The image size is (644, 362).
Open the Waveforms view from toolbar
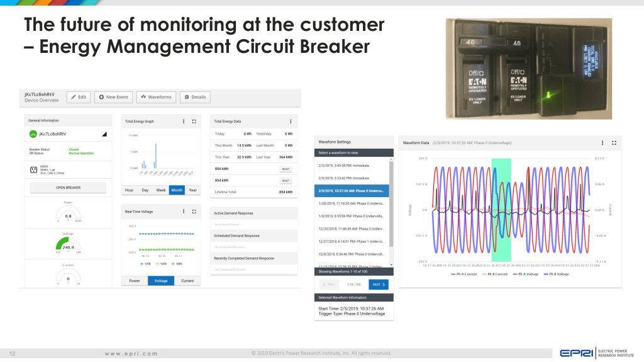click(x=156, y=97)
